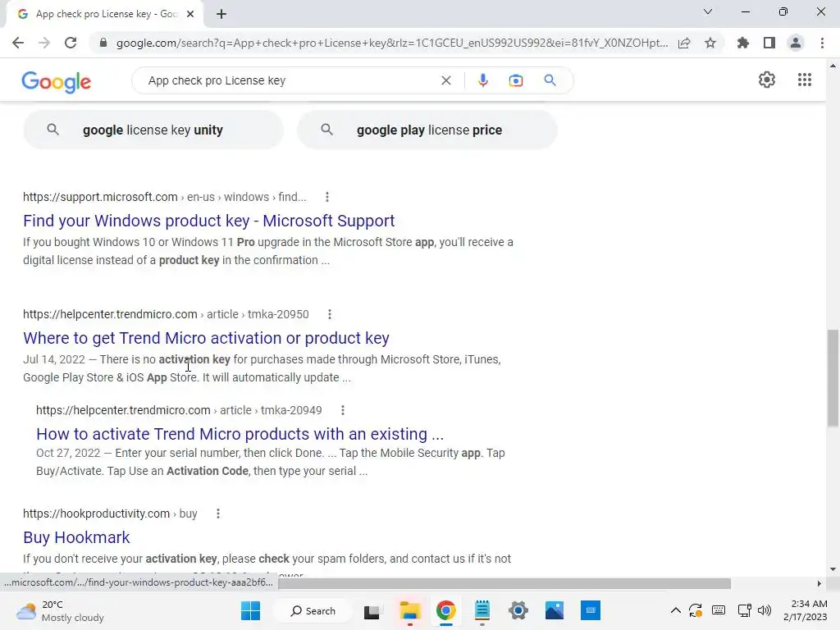840x630 pixels.
Task: Search by image with Google Lens
Action: pos(515,80)
